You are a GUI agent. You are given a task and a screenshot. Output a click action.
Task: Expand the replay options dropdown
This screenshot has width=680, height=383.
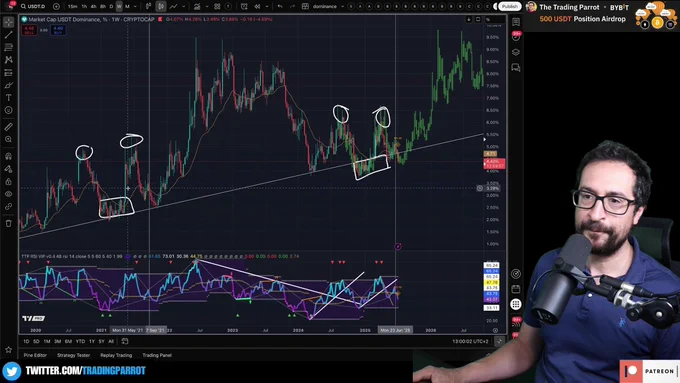(267, 7)
